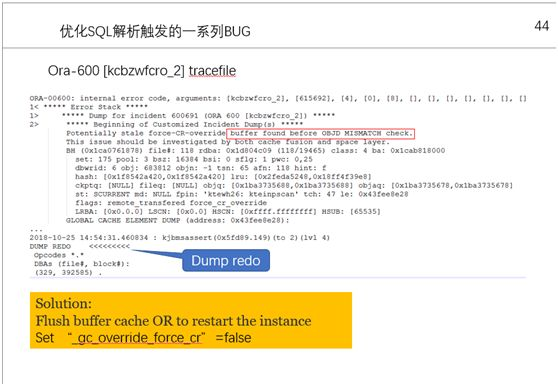This screenshot has height=386, width=558.
Task: Click the 'Error Stack' trace line
Action: (x=88, y=107)
